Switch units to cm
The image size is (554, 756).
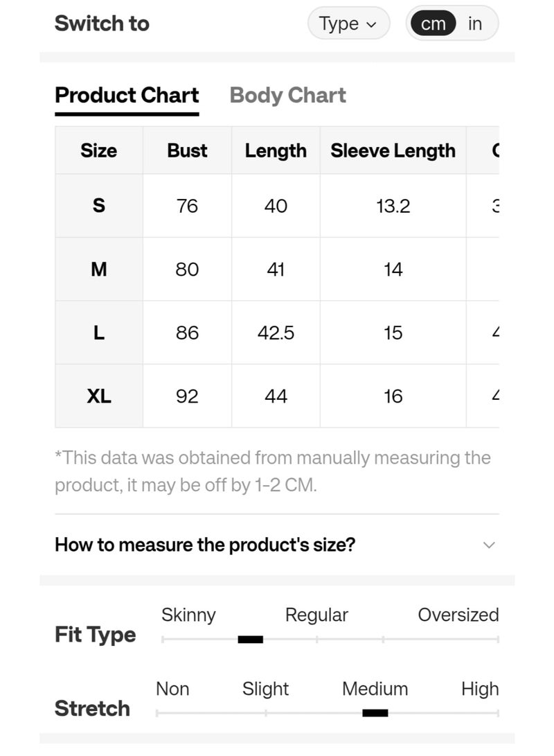coord(432,23)
